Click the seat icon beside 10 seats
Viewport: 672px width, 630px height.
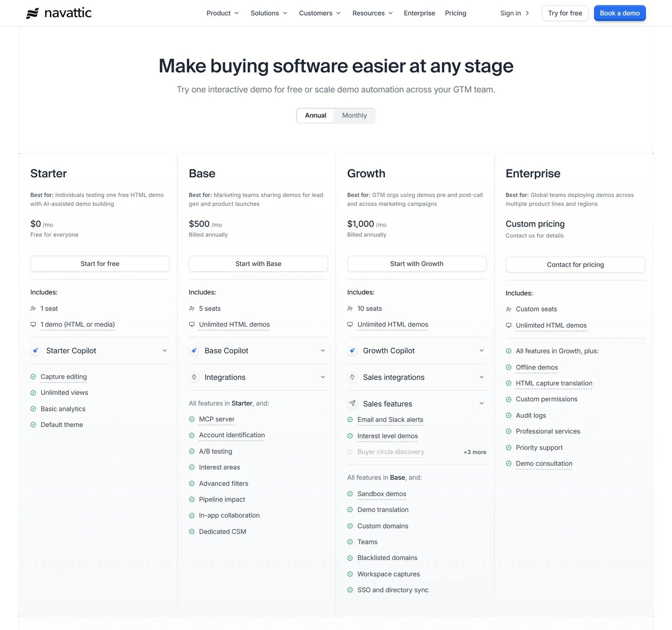pos(350,308)
